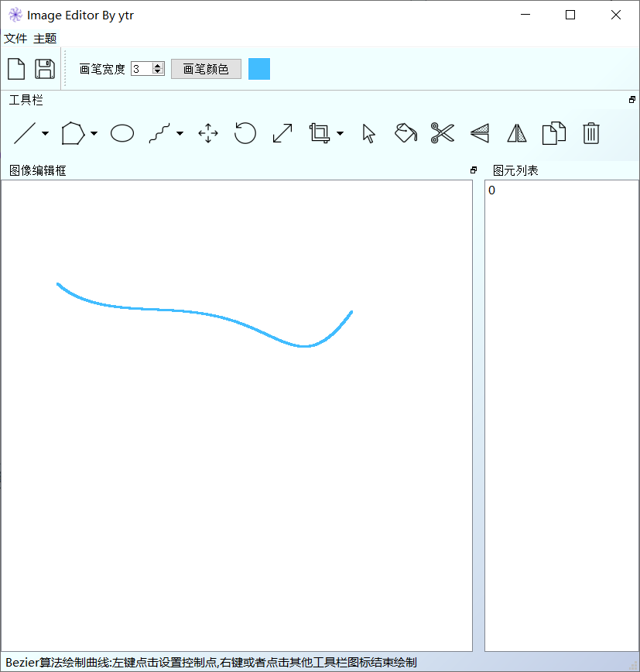Select the clip crop tool

tap(320, 133)
